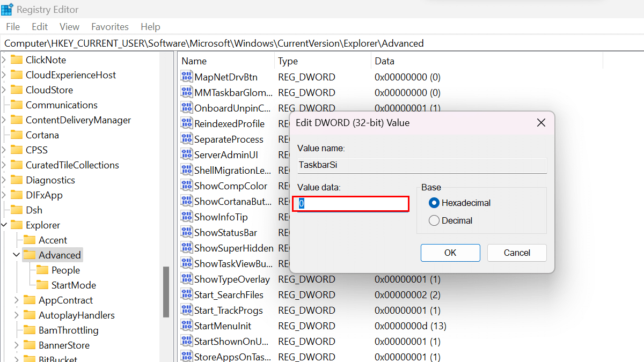Click the tree pane vertical scrollbar thumb

(166, 292)
